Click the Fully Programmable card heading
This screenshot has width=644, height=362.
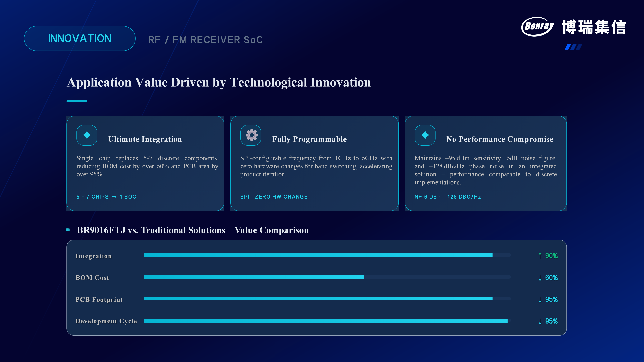310,139
